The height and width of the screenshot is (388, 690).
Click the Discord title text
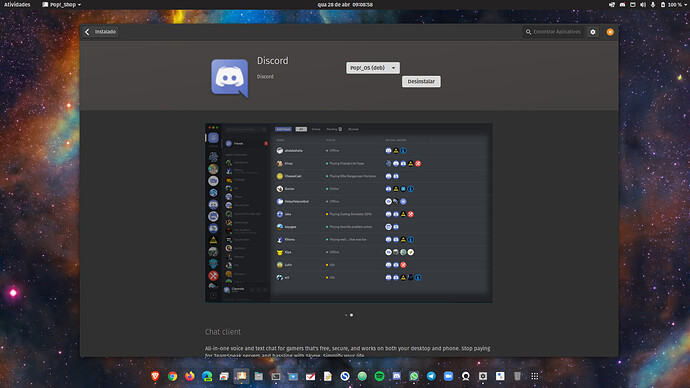[272, 61]
